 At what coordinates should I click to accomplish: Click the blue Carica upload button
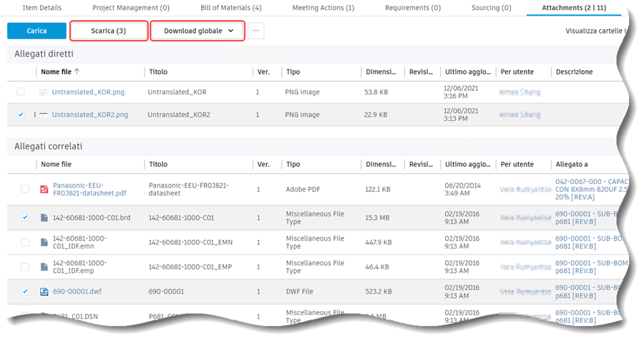(36, 32)
